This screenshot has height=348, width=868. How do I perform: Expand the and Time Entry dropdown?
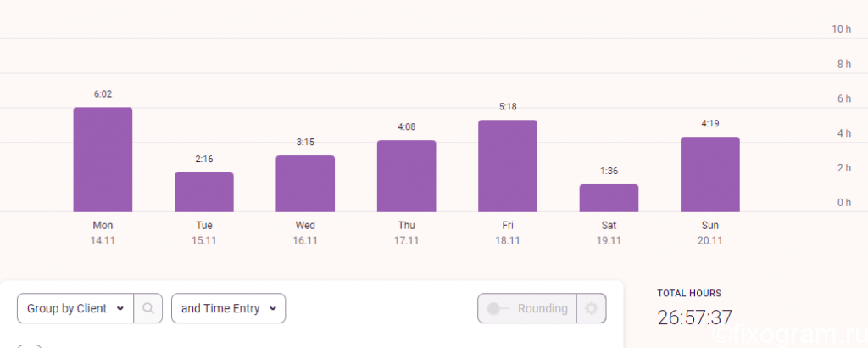[x=229, y=308]
